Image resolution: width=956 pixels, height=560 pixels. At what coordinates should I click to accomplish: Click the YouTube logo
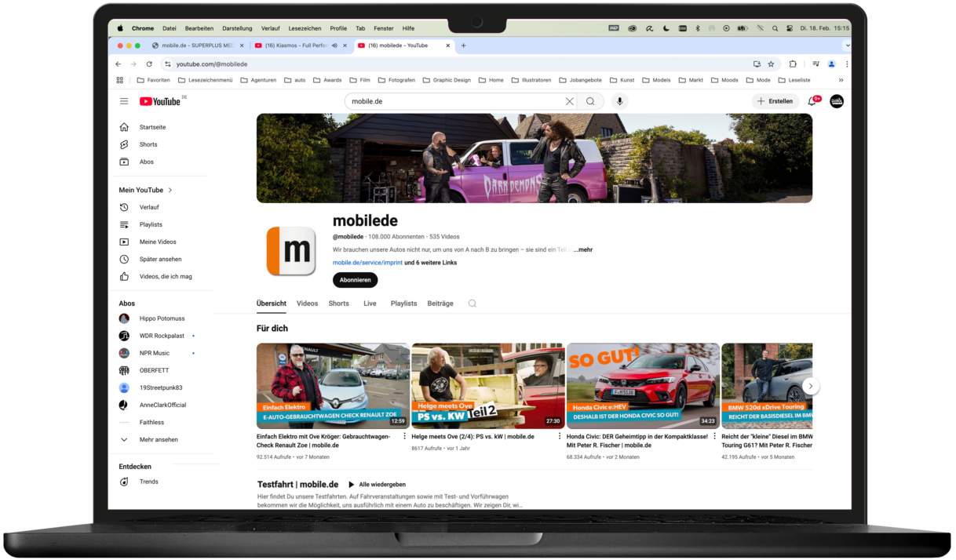point(160,101)
